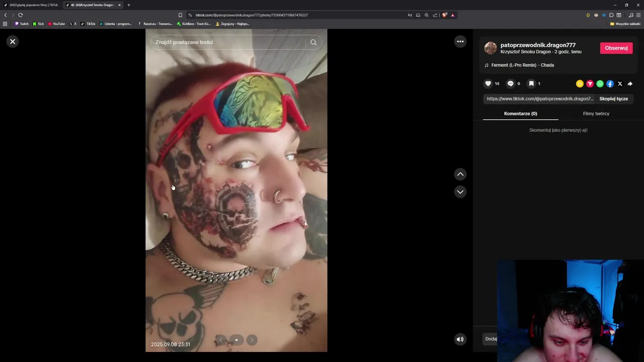Close the Krzysztof Smoku Dragon tab
Screen dimensions: 644x362
[119, 5]
